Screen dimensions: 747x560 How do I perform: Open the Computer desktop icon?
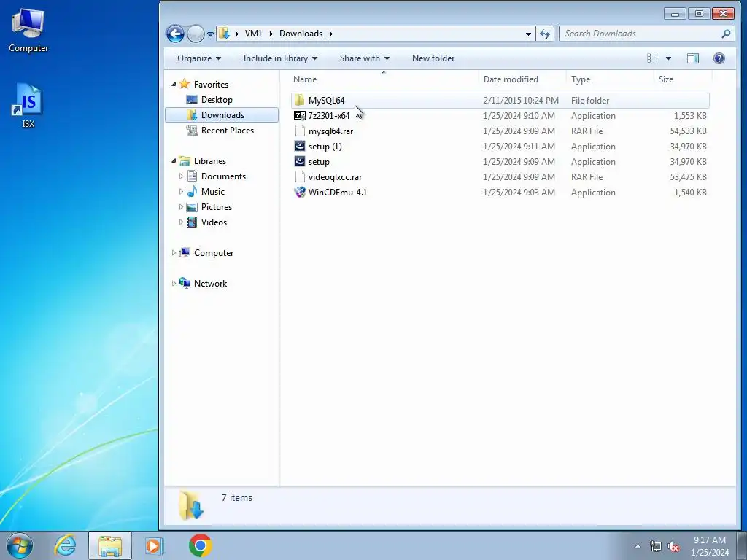pos(28,31)
